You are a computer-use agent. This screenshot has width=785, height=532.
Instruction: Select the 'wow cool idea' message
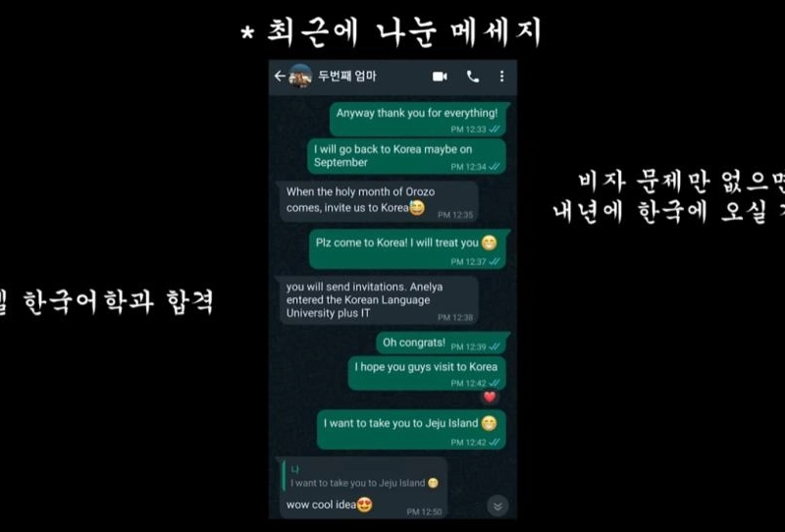362,488
